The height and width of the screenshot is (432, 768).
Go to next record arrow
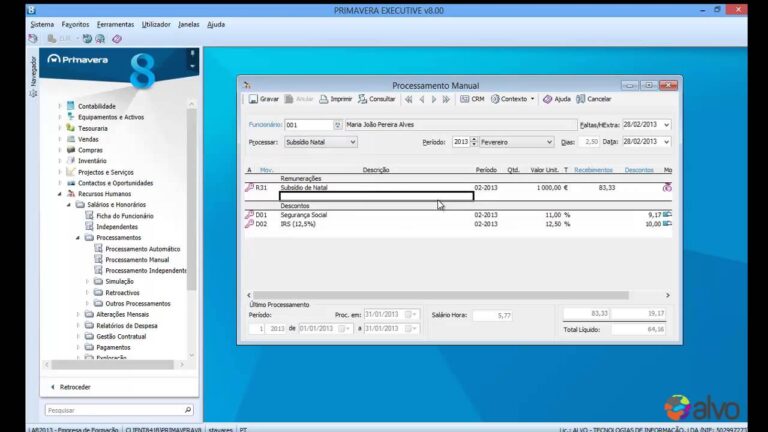pyautogui.click(x=433, y=99)
